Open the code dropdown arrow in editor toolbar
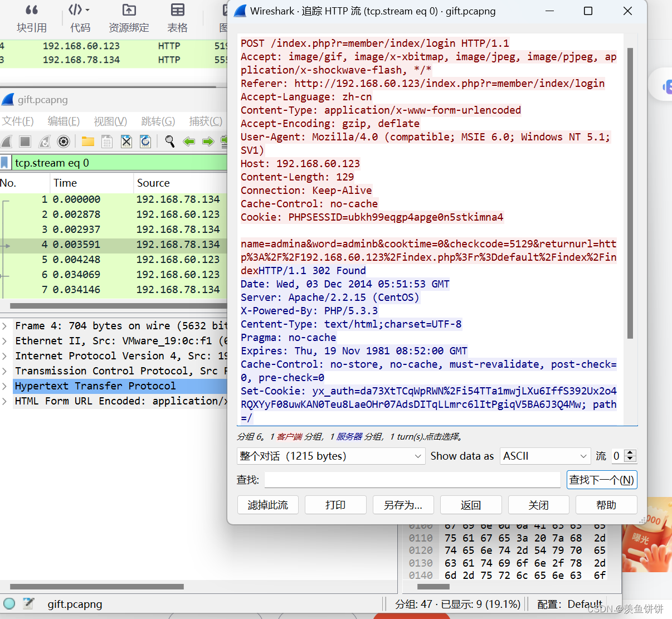 pos(87,10)
